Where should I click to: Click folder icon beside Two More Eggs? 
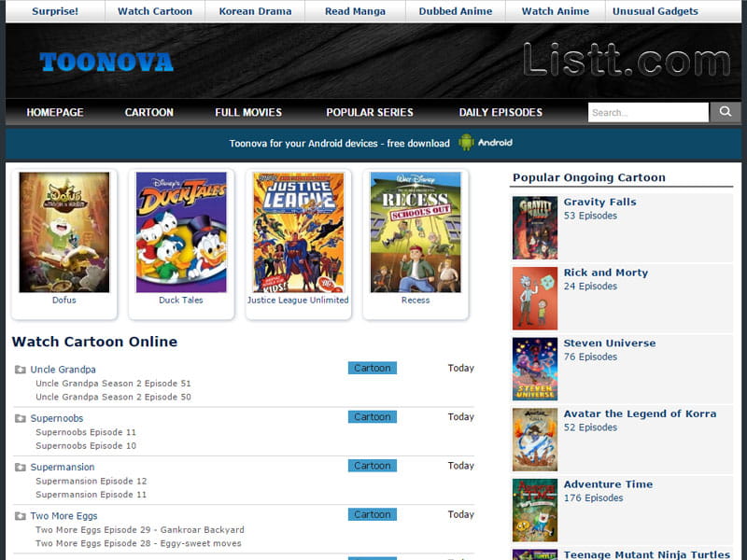click(x=21, y=516)
